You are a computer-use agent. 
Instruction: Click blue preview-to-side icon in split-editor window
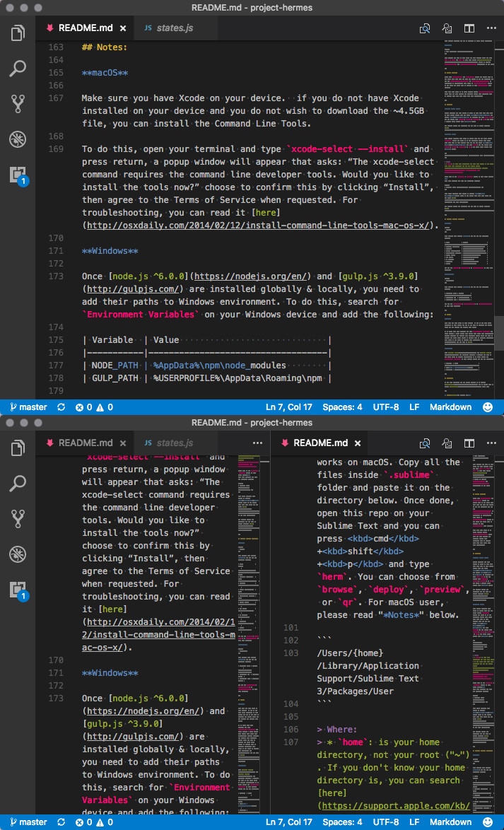coord(425,443)
